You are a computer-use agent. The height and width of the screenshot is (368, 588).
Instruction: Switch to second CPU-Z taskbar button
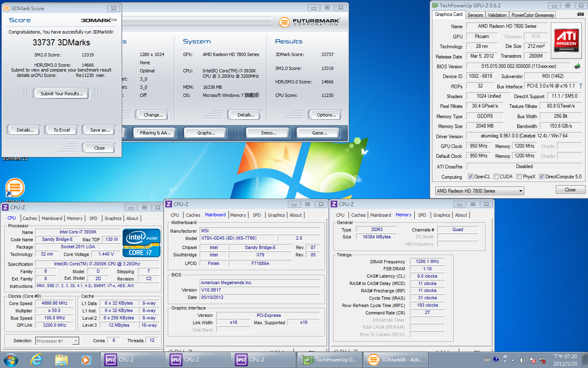(198, 360)
